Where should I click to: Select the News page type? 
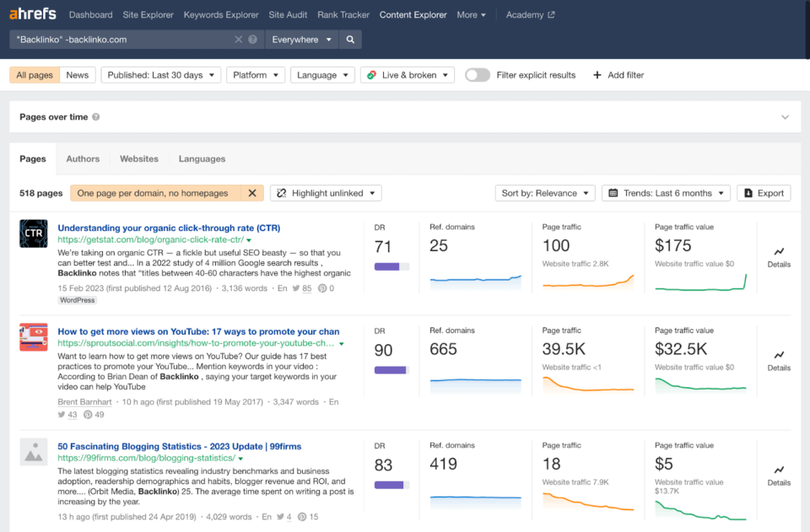pyautogui.click(x=78, y=75)
